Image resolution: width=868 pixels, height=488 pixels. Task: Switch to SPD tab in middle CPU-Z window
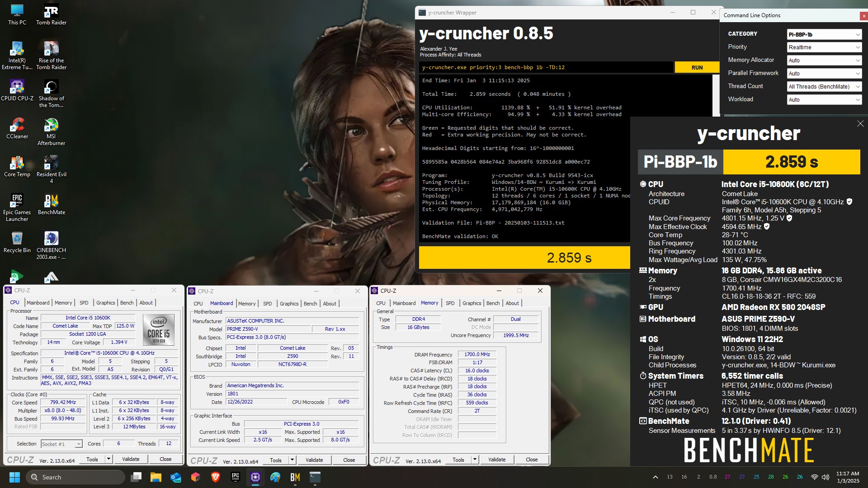point(268,304)
